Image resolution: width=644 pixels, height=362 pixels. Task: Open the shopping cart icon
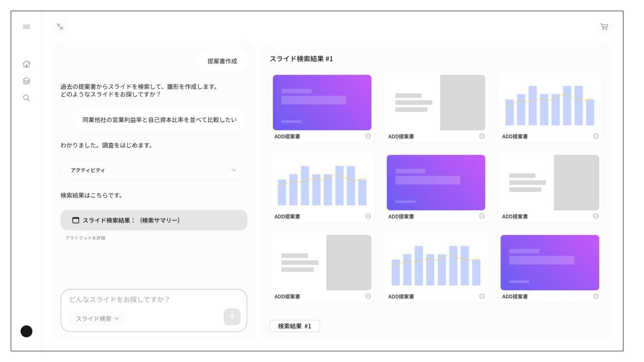coord(604,27)
